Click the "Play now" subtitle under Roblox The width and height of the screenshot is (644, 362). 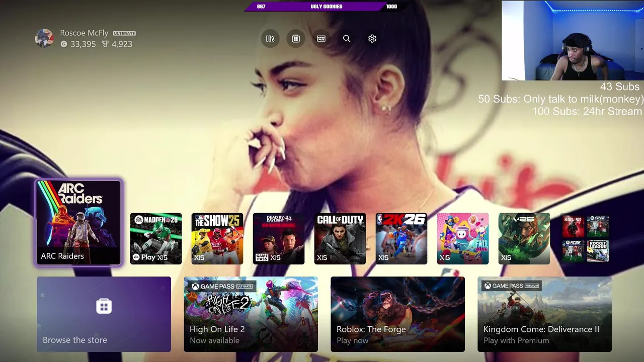pos(353,340)
